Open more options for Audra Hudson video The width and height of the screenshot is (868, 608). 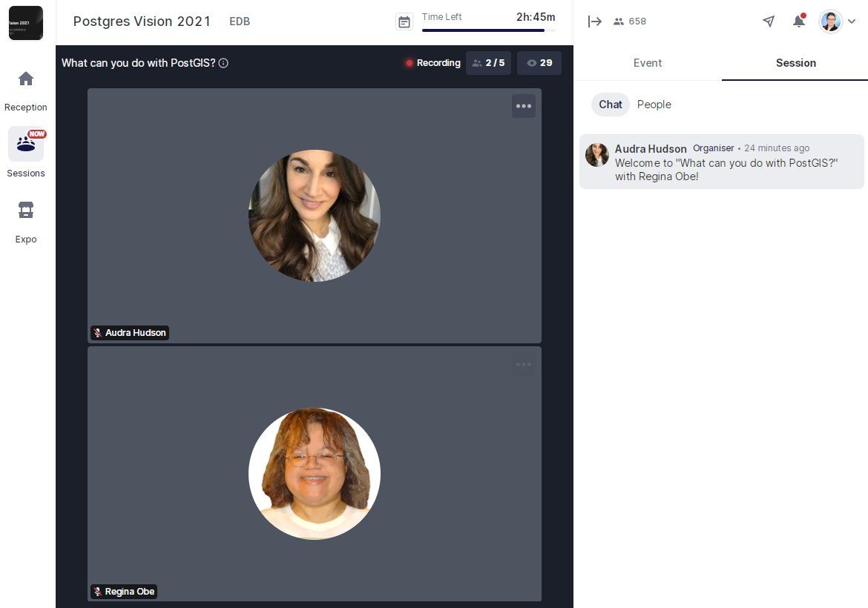pos(524,106)
